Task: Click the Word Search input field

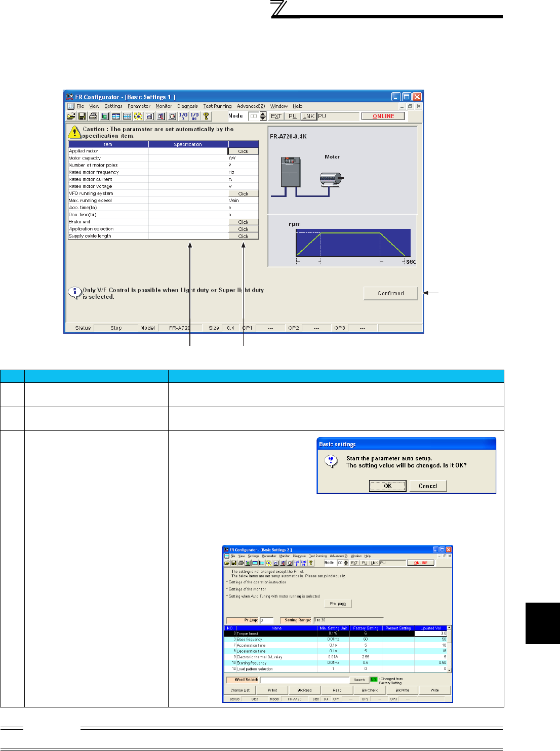Action: click(x=305, y=680)
